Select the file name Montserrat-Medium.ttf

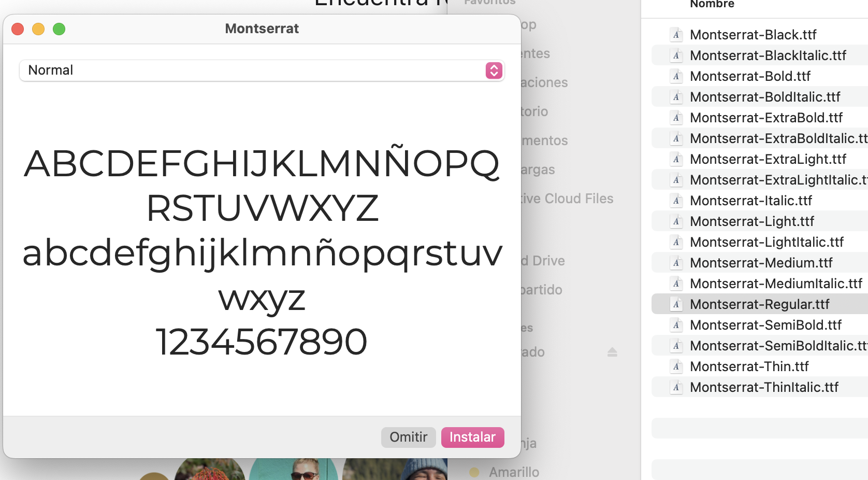(761, 263)
